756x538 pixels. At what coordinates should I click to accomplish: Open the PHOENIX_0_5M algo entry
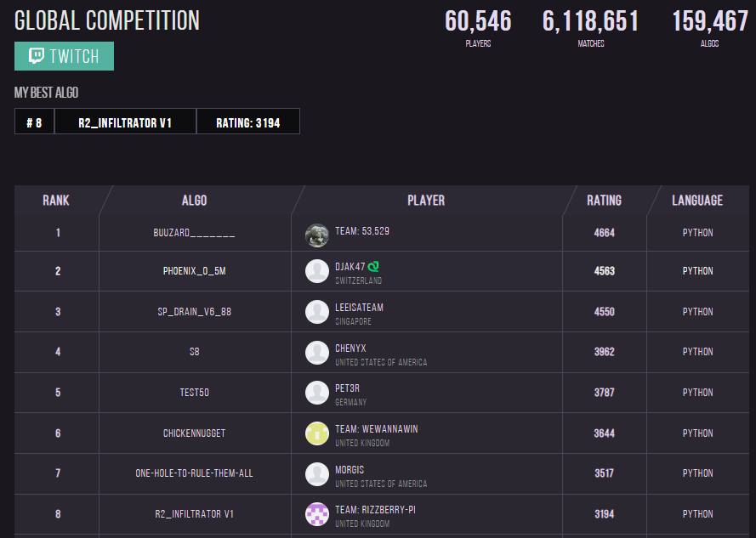click(x=194, y=271)
